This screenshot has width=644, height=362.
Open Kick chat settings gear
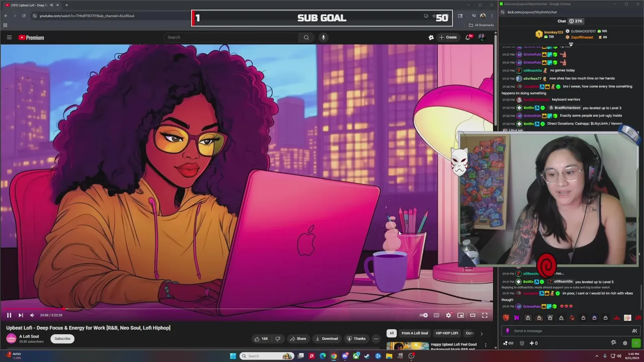pyautogui.click(x=625, y=343)
